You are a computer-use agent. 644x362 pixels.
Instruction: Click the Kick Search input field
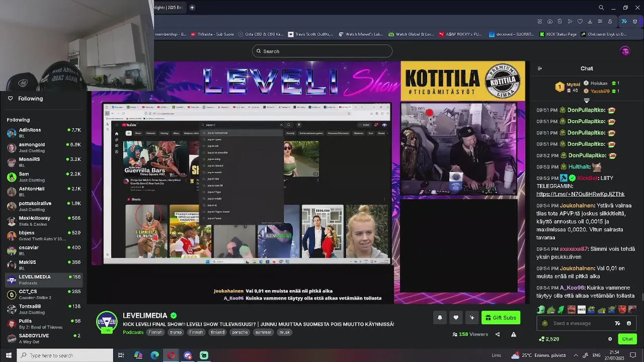pos(322,51)
